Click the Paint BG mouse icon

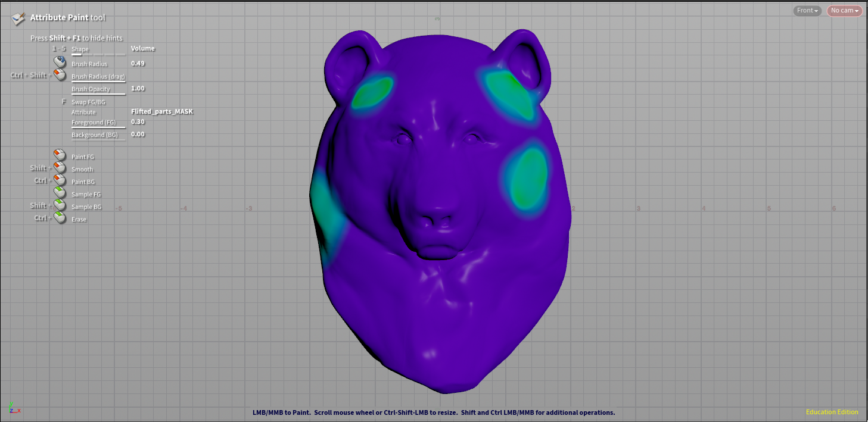pos(60,180)
